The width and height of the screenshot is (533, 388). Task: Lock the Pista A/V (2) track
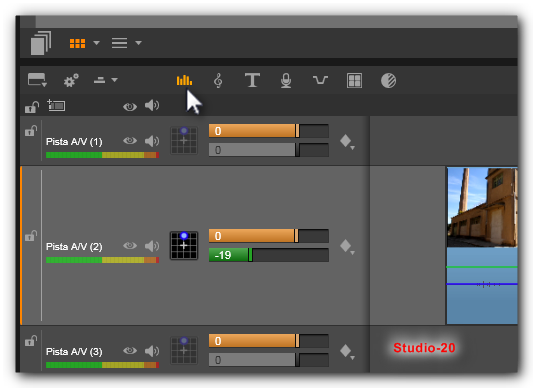[x=31, y=236]
